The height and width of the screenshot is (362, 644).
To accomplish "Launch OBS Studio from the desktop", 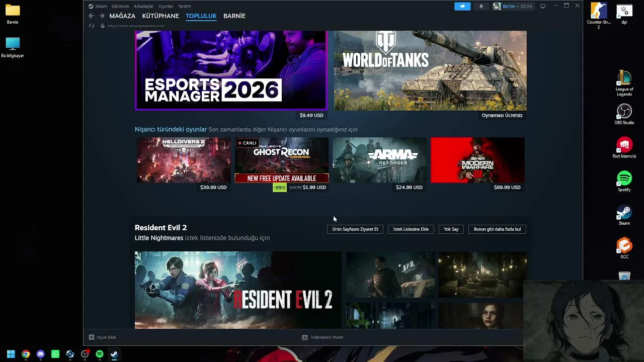I will tap(624, 115).
